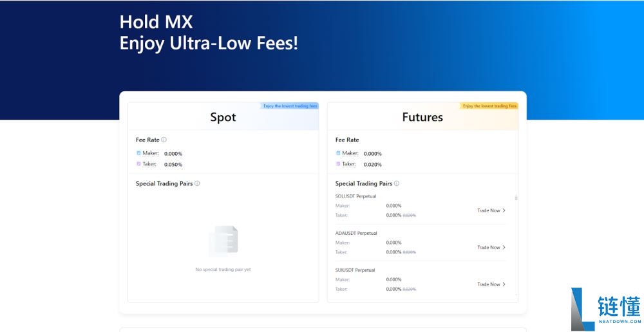Click the Futures special pairs list scrollbar
644x332 pixels.
click(x=516, y=198)
